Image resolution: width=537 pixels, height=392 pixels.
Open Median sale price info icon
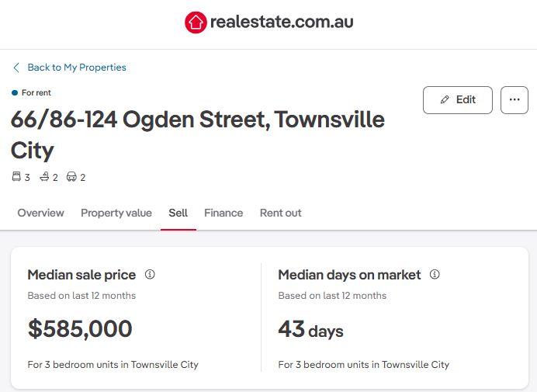click(150, 275)
